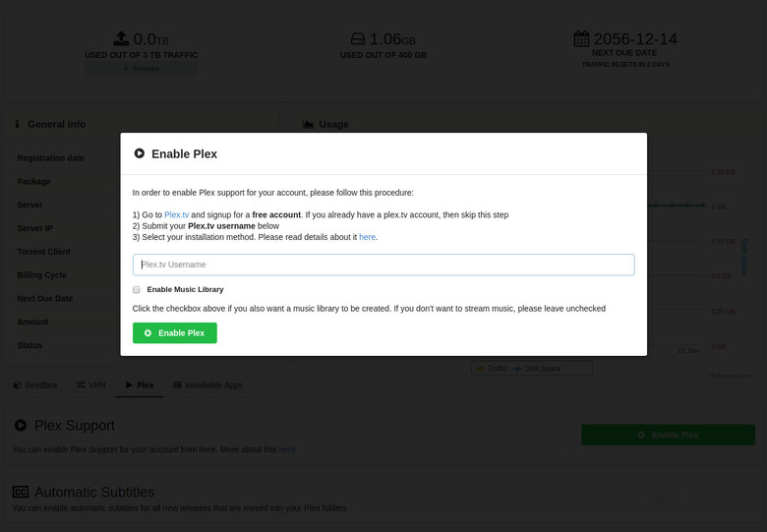Click the green Enable Plex button in dialog
767x532 pixels.
tap(175, 333)
